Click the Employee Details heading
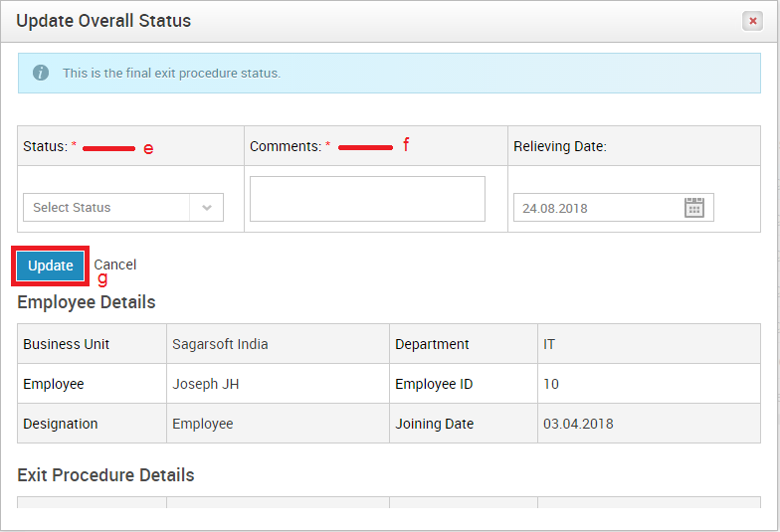The image size is (780, 532). coord(87,302)
